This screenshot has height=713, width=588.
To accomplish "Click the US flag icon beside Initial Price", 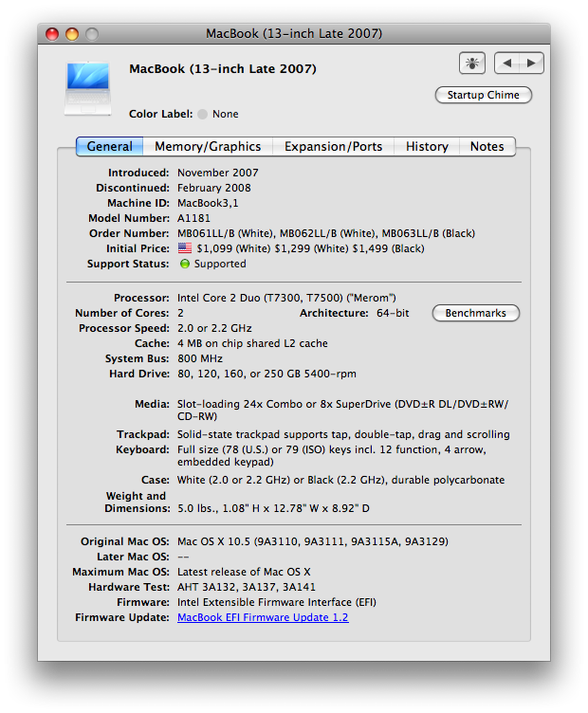I will point(185,248).
